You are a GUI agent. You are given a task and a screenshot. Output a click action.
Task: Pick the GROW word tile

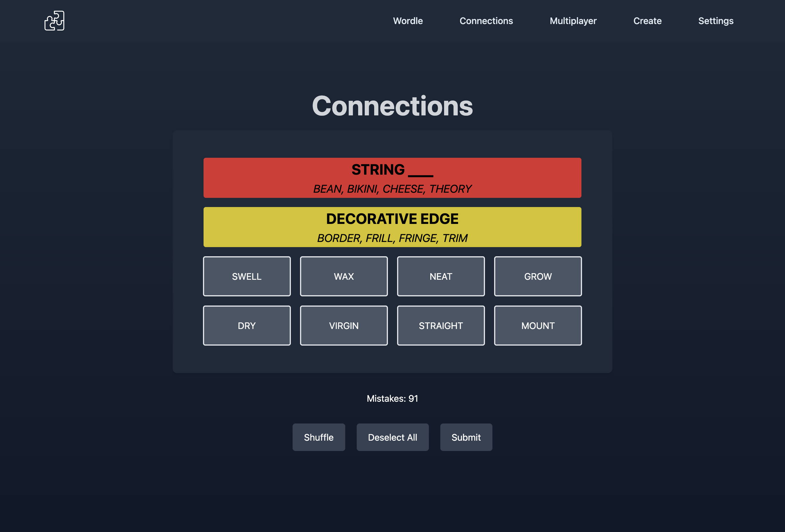pos(538,276)
